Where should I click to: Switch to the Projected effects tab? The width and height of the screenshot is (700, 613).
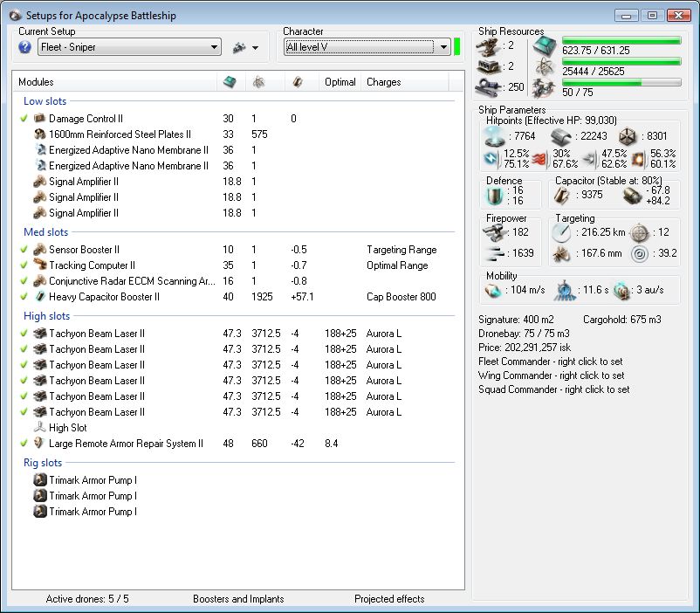click(x=389, y=599)
